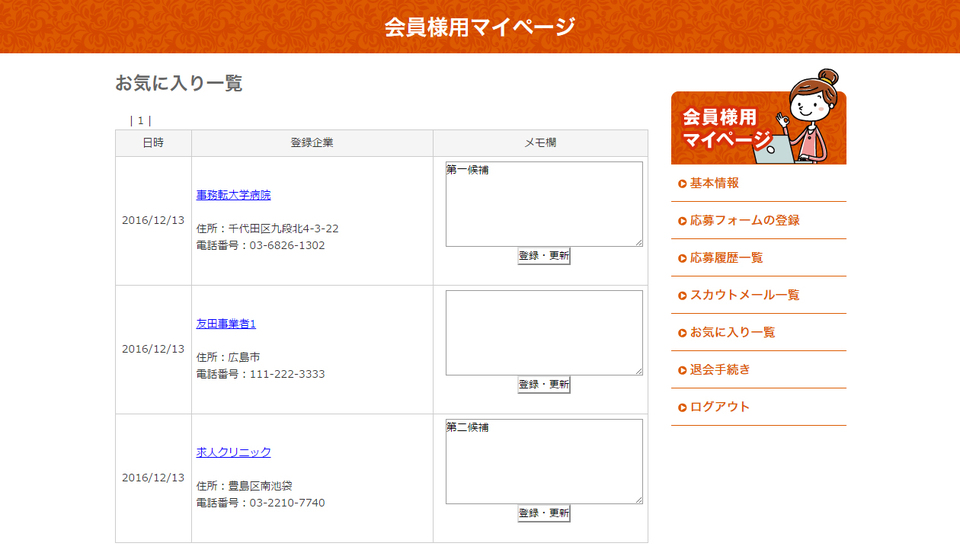Screen dimensions: 960x556
Task: Click address text 広島市
Action: 244,357
